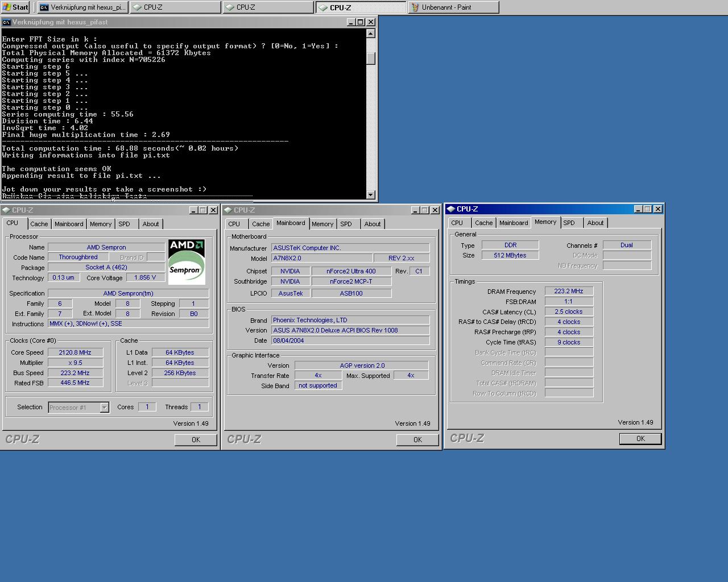This screenshot has width=728, height=582.
Task: Click OK in CPU tab window
Action: 196,439
